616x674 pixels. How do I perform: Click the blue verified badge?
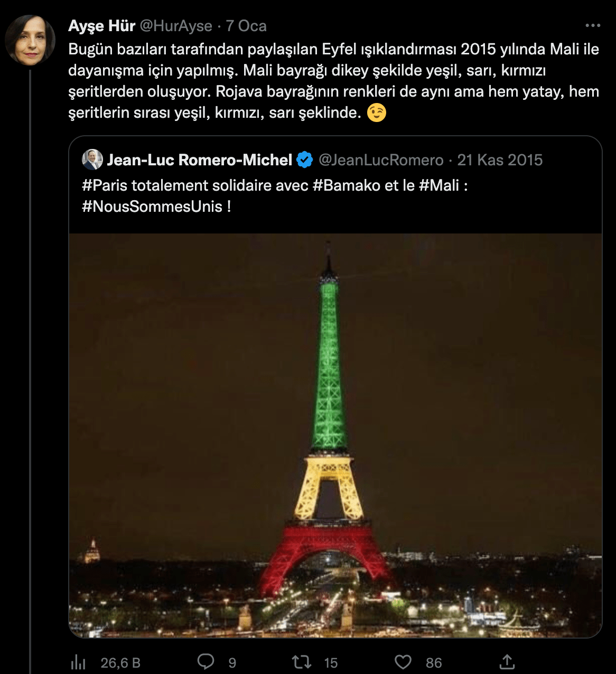[305, 160]
